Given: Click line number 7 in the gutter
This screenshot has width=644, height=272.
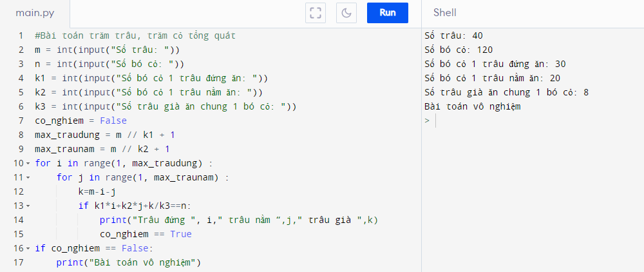Looking at the screenshot, I should [x=21, y=121].
